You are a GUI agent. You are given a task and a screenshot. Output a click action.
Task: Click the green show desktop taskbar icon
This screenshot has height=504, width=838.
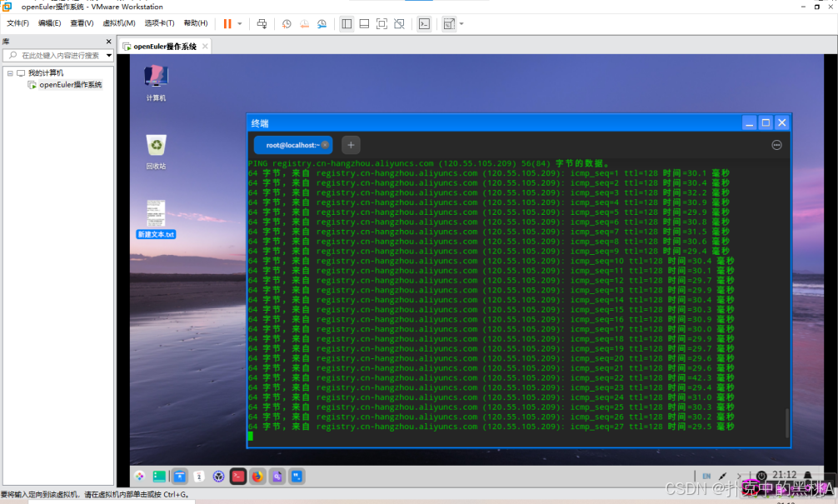click(159, 477)
